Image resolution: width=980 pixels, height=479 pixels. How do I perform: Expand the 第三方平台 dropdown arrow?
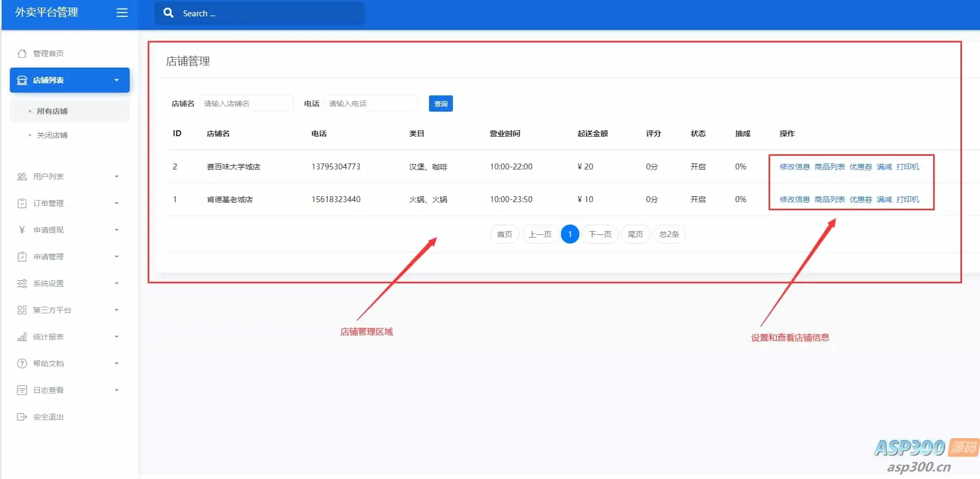point(117,310)
